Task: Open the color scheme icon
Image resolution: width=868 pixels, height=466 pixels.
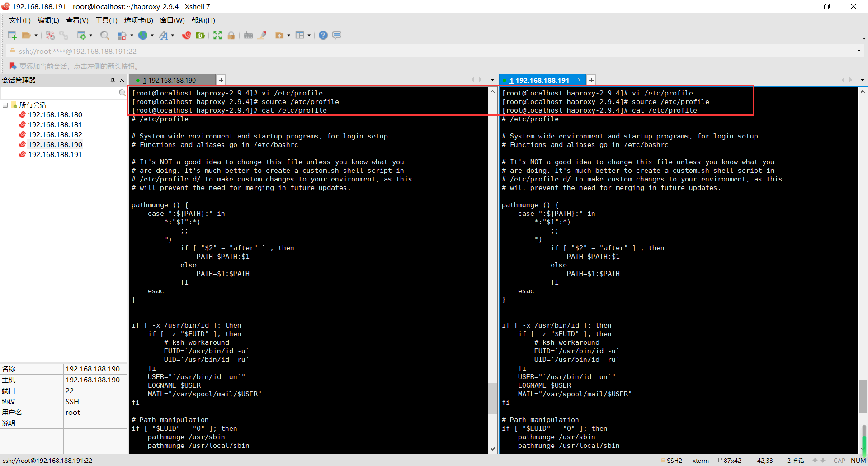Action: click(x=122, y=35)
